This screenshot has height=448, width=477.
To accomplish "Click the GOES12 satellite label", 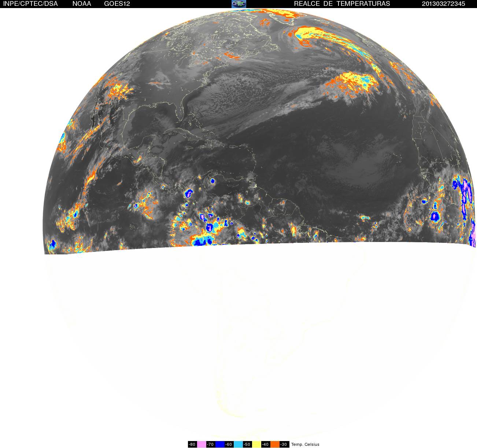I will click(x=117, y=4).
